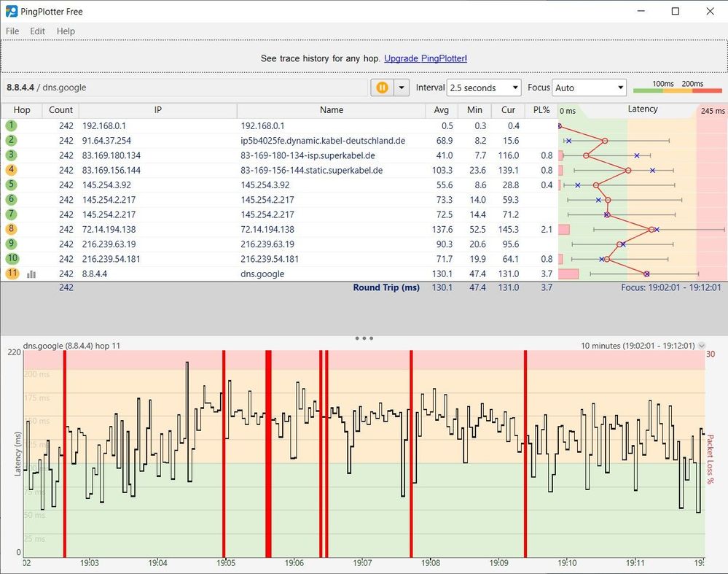The height and width of the screenshot is (574, 728).
Task: Open the Focus Auto dropdown
Action: tap(589, 88)
